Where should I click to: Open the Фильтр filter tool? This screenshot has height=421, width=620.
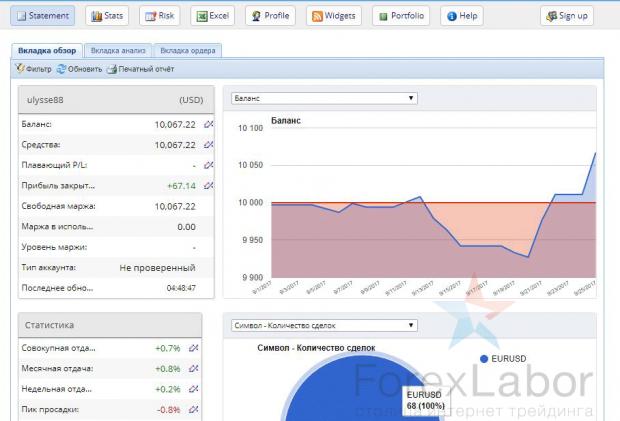point(34,69)
